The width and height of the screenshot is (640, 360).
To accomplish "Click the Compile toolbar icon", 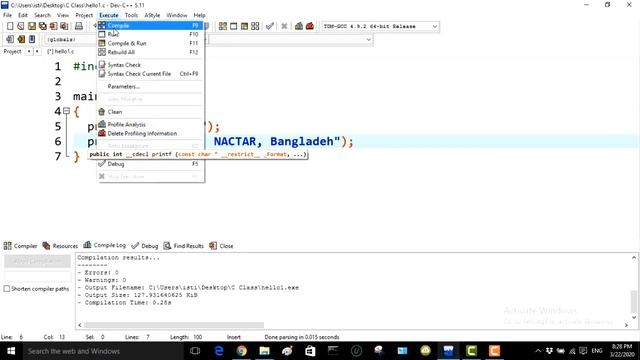I will 222,26.
